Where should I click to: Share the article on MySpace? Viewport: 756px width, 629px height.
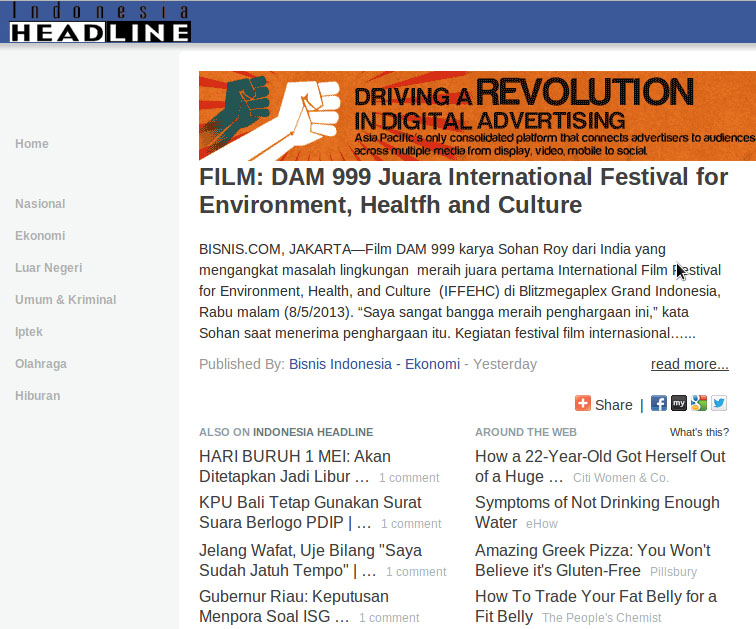point(679,404)
